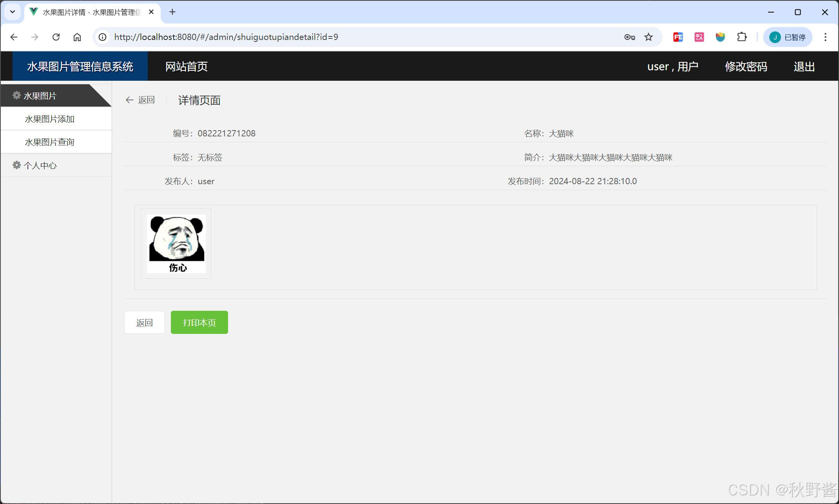Click the browser reload icon
This screenshot has height=504, width=839.
point(56,37)
